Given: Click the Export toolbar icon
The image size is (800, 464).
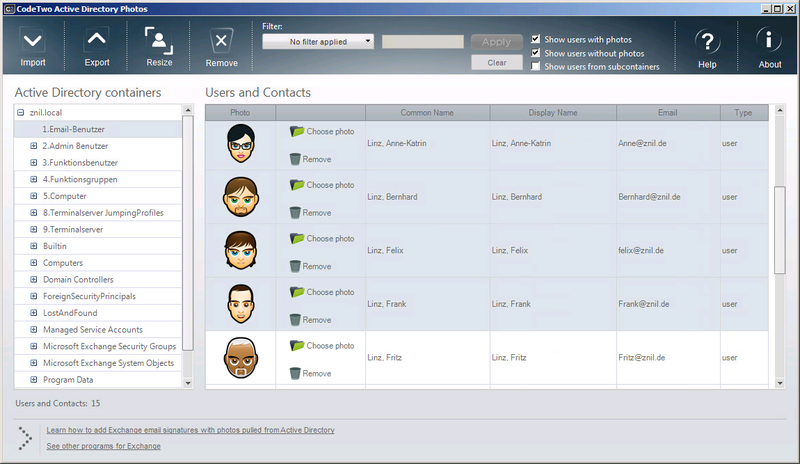Looking at the screenshot, I should (97, 41).
